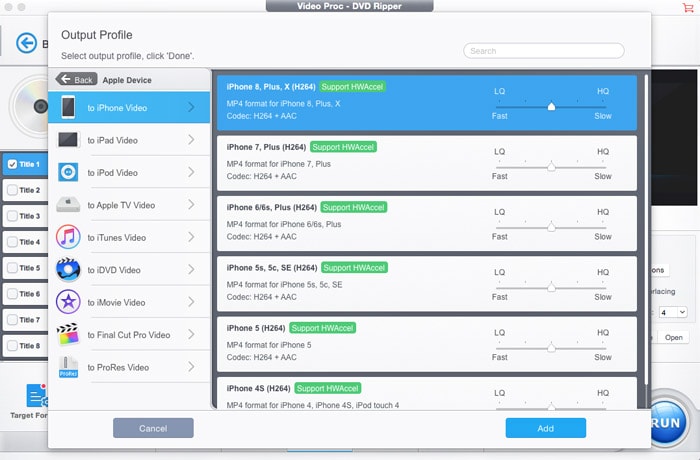Go back from Apple Device list
The image size is (700, 460).
click(76, 79)
